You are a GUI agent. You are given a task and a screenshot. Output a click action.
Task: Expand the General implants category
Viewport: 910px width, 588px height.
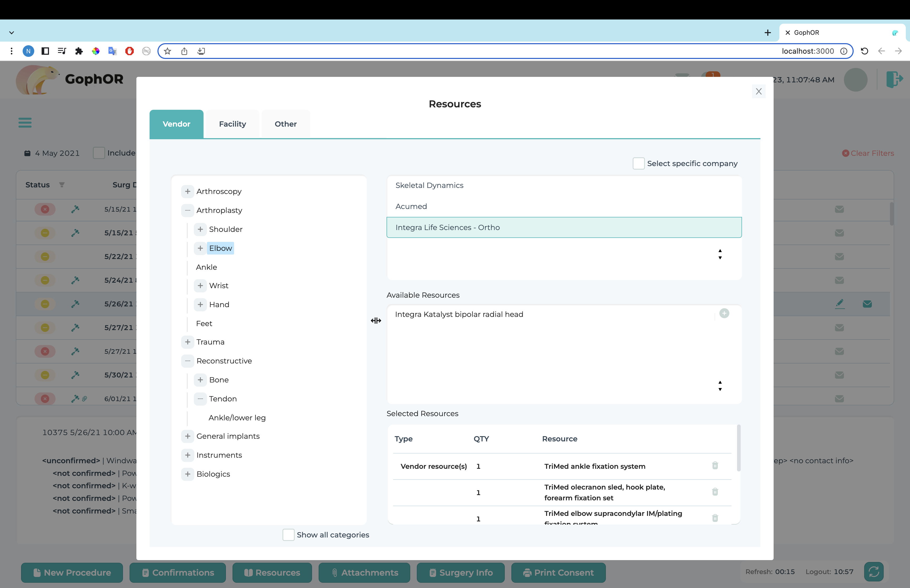click(x=187, y=436)
